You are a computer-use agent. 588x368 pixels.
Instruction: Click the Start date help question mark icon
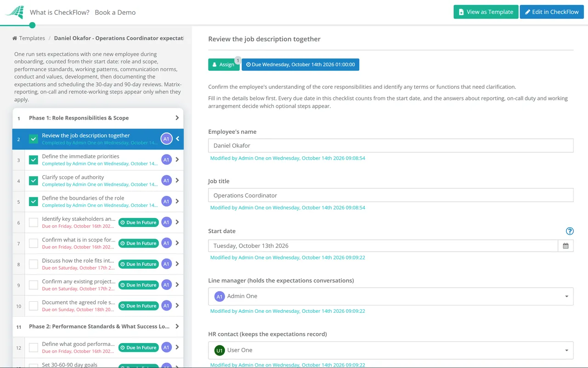pos(570,231)
